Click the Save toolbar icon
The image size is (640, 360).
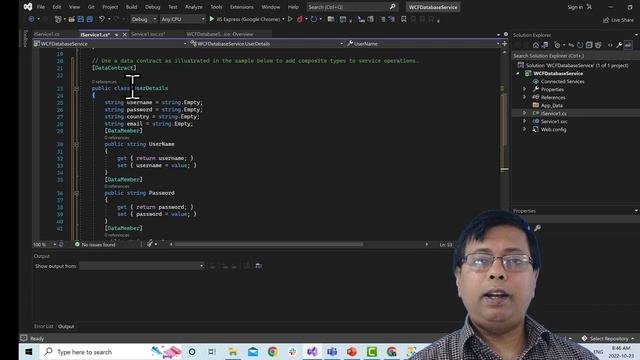pyautogui.click(x=80, y=19)
